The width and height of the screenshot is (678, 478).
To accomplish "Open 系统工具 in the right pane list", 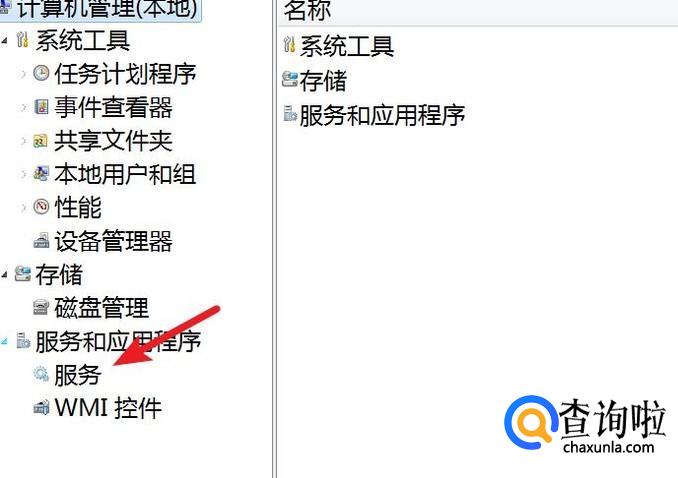I will [x=347, y=46].
